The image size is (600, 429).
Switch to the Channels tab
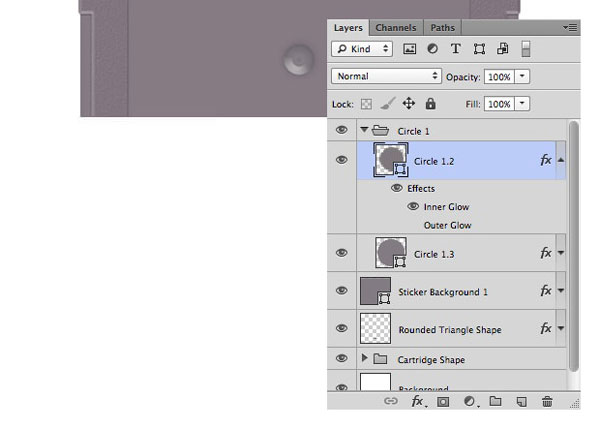tap(396, 28)
